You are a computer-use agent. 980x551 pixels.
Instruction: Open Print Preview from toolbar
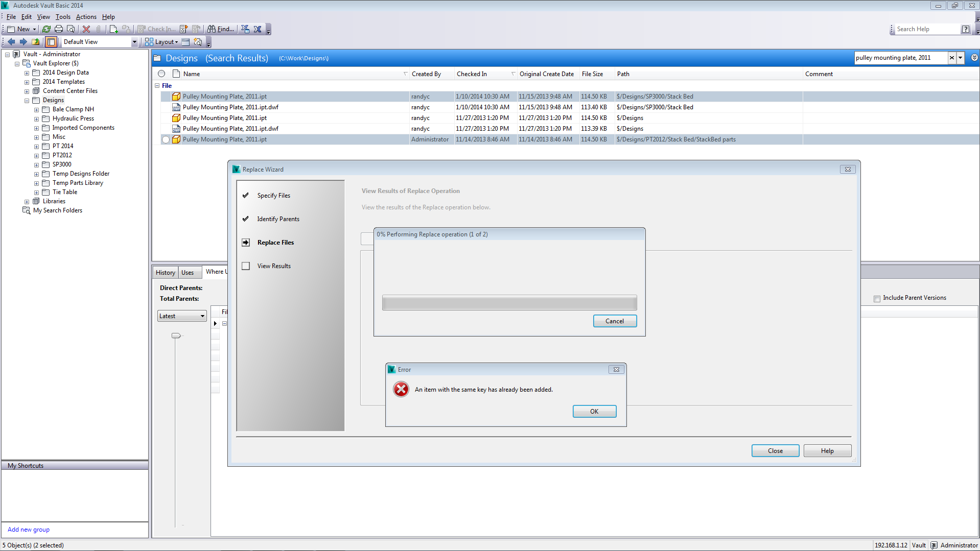click(x=71, y=29)
